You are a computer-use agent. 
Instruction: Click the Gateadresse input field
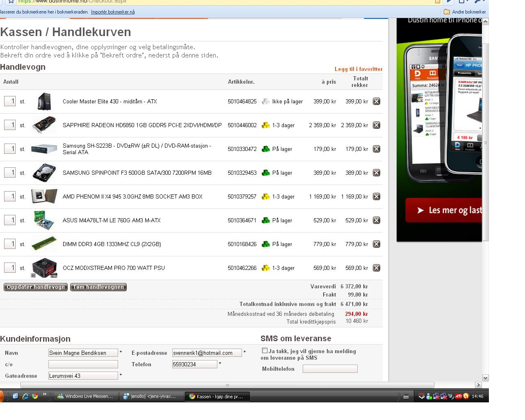(x=83, y=376)
